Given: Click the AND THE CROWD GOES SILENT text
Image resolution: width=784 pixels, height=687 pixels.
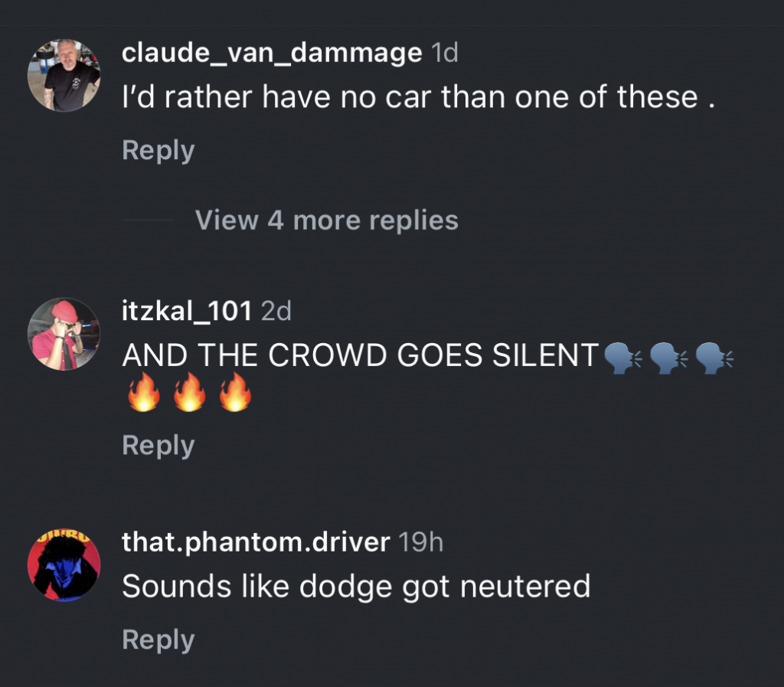Looking at the screenshot, I should point(361,355).
